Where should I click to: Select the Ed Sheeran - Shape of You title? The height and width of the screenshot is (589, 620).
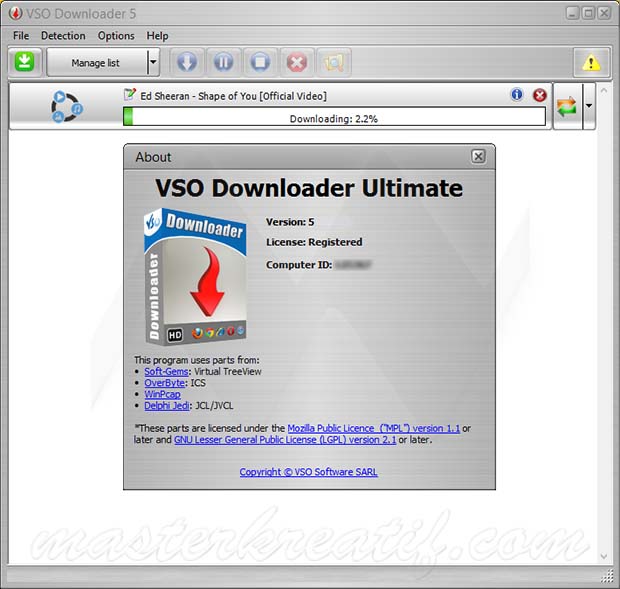233,96
